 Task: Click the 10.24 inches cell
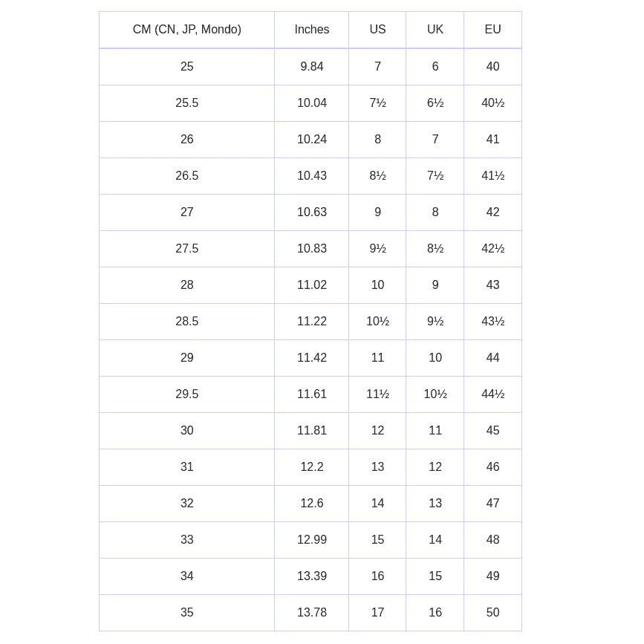(x=311, y=139)
